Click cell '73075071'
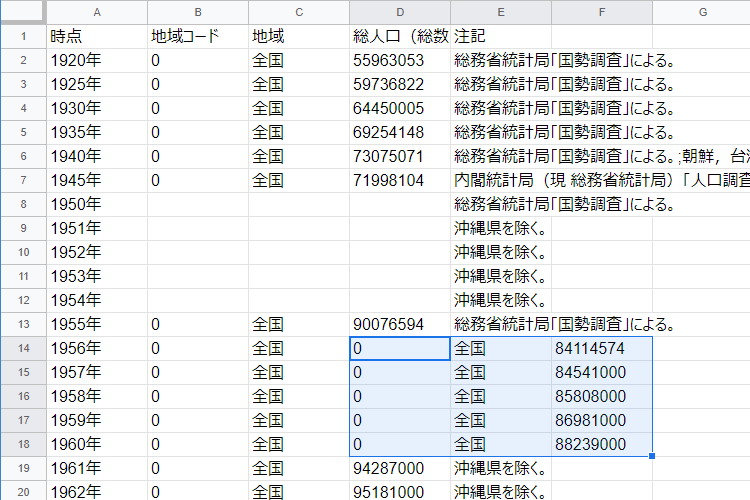The height and width of the screenshot is (500, 750). click(x=400, y=156)
